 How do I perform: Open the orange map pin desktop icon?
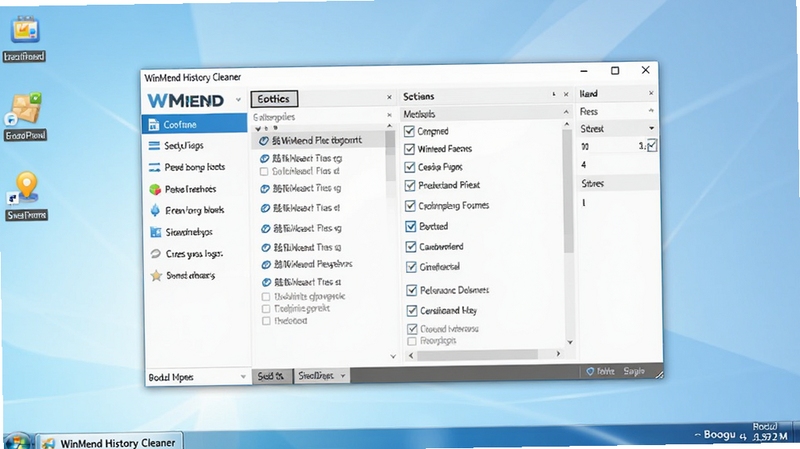tap(26, 188)
